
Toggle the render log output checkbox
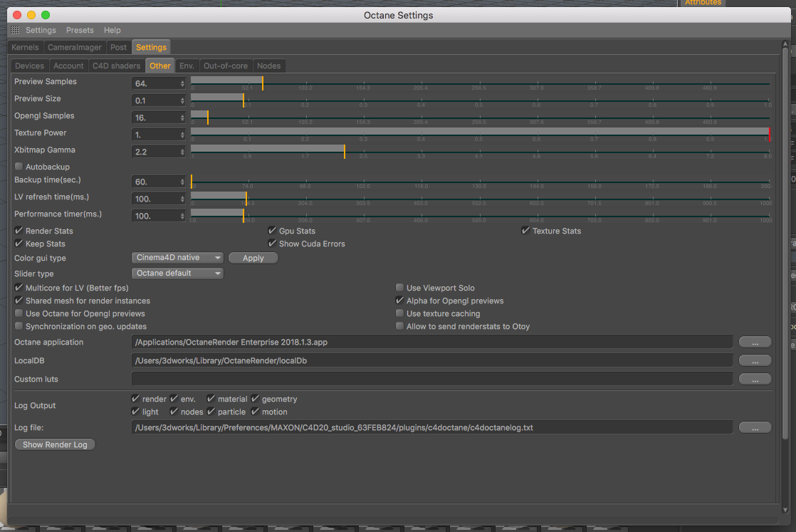pyautogui.click(x=135, y=399)
